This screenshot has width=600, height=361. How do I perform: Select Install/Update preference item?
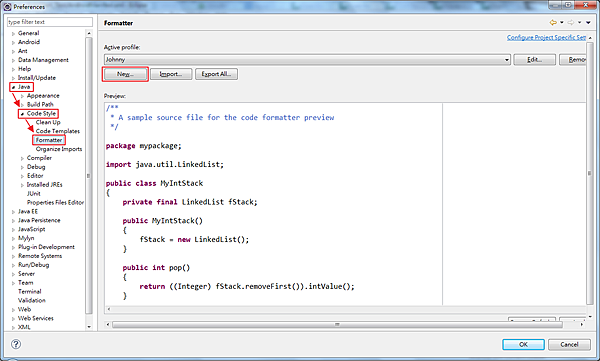(37, 78)
